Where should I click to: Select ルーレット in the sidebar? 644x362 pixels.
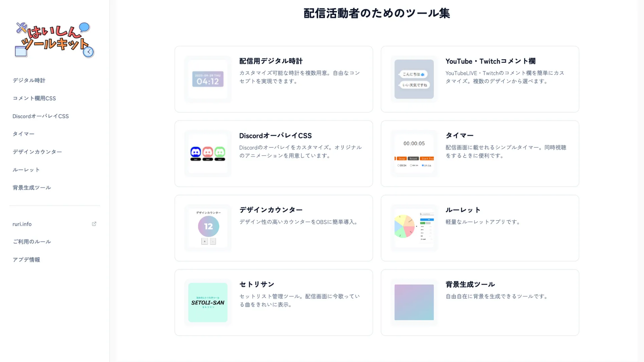point(26,170)
